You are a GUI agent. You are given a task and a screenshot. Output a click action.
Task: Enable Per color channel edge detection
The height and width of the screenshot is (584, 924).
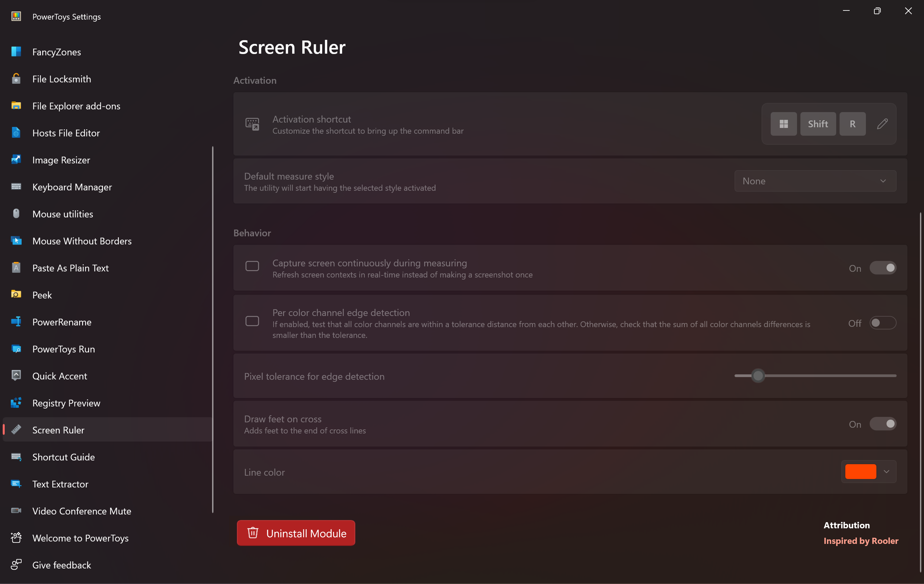coord(883,323)
